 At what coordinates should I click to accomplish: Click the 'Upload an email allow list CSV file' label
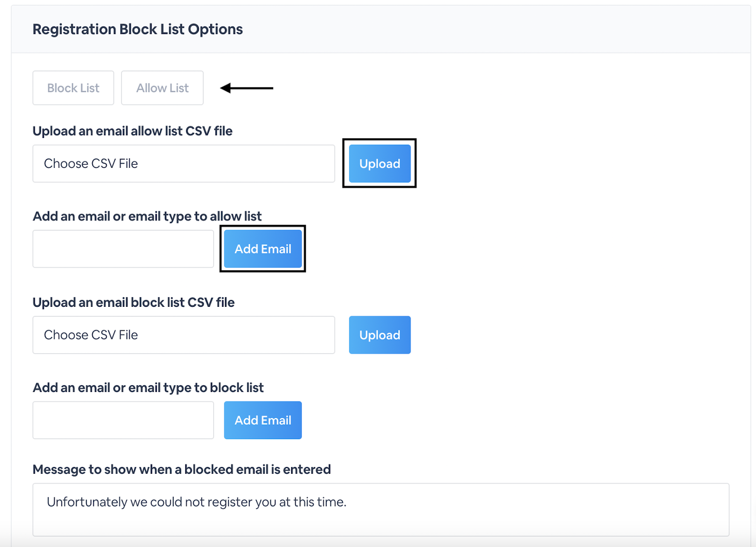pyautogui.click(x=132, y=131)
